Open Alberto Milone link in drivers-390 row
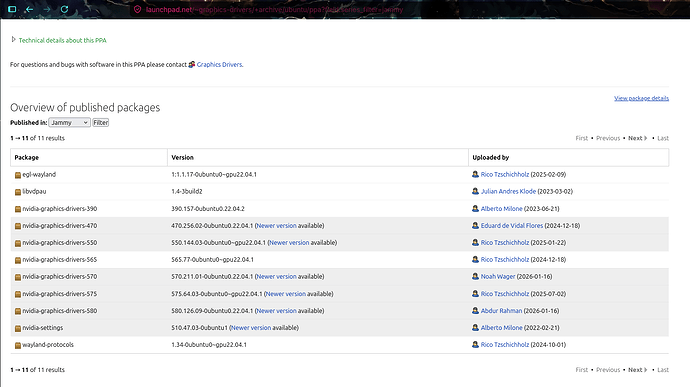 pyautogui.click(x=502, y=209)
